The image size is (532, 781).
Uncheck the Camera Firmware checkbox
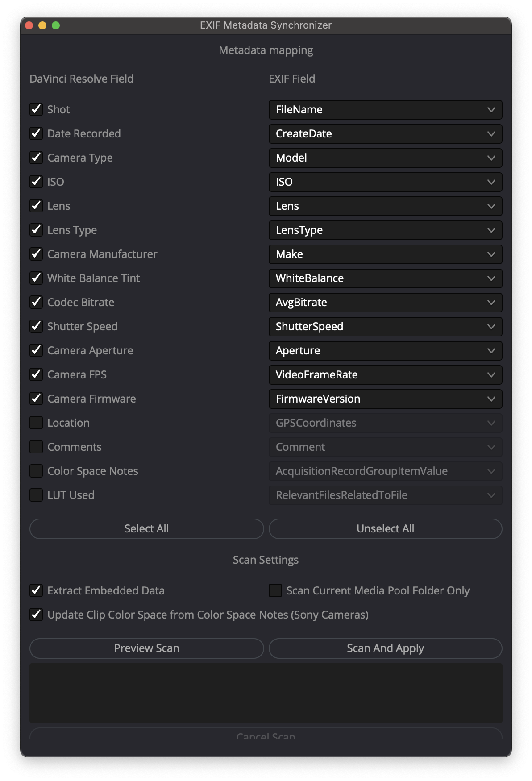[36, 399]
